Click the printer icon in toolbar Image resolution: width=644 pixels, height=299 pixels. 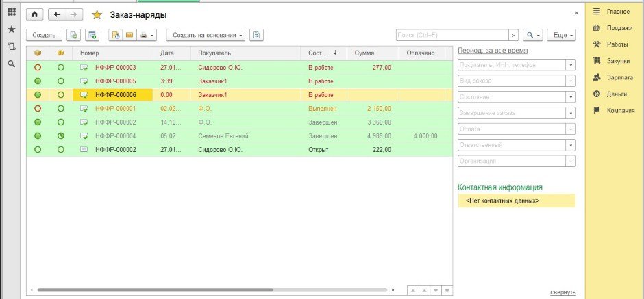point(143,34)
